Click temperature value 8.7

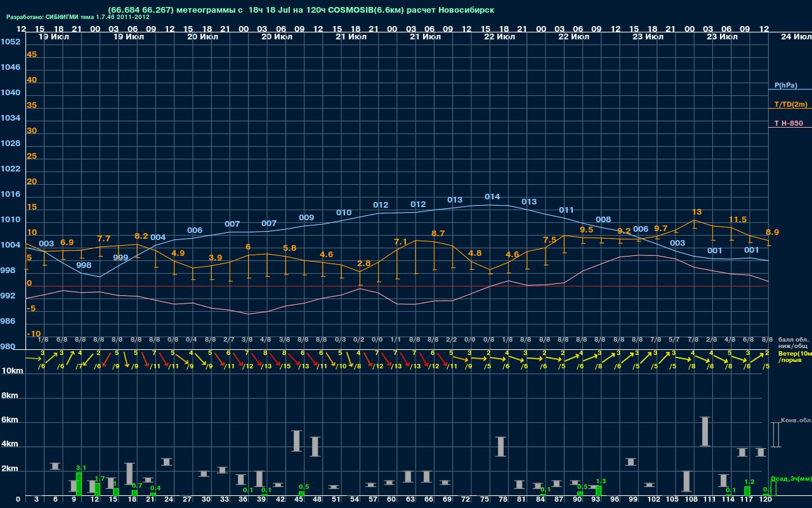[x=438, y=234]
